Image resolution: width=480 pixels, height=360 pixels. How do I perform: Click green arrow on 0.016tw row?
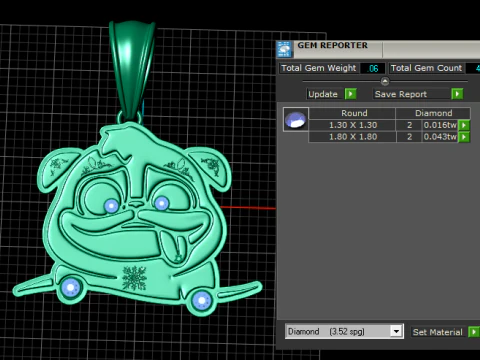[464, 125]
